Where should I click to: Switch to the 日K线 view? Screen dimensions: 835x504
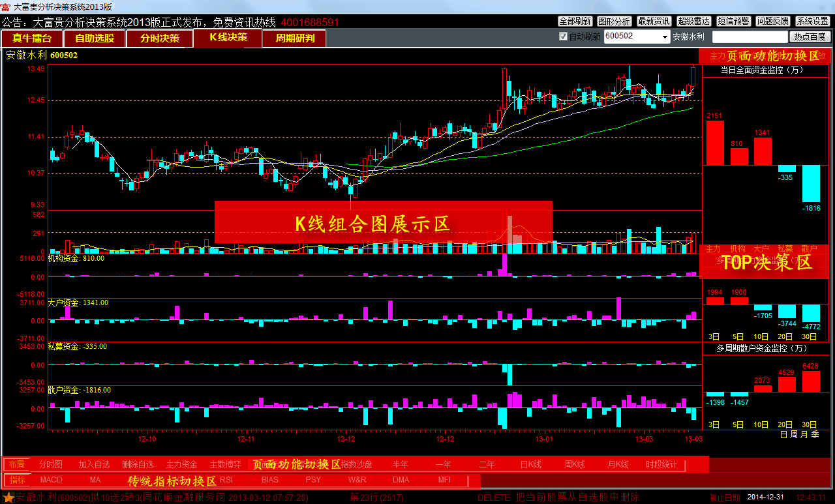[x=531, y=465]
